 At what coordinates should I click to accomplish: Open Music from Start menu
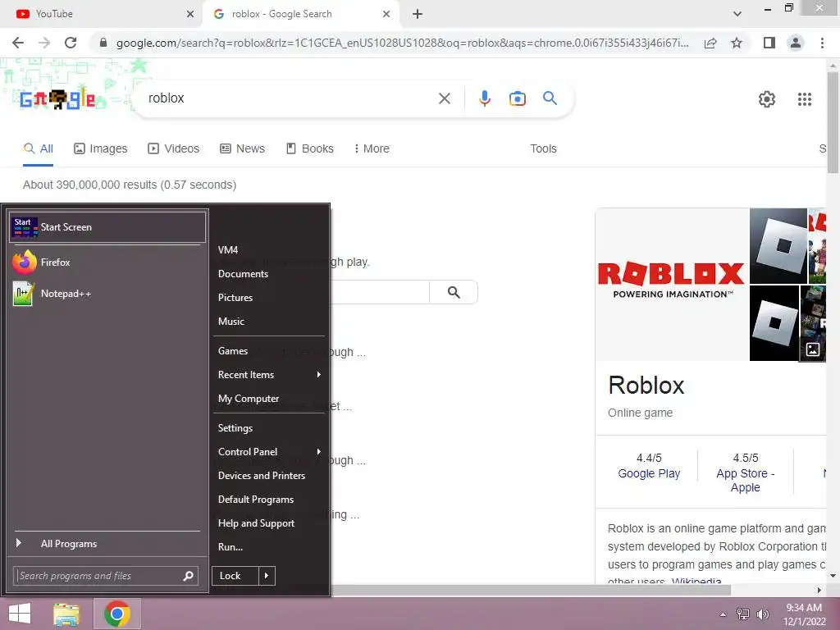[x=269, y=322]
